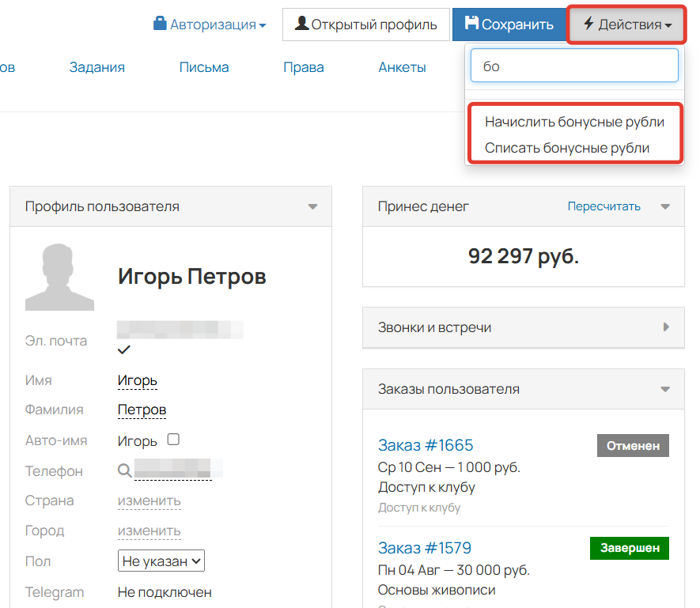Switch to the Письма tab
The height and width of the screenshot is (608, 700).
204,67
